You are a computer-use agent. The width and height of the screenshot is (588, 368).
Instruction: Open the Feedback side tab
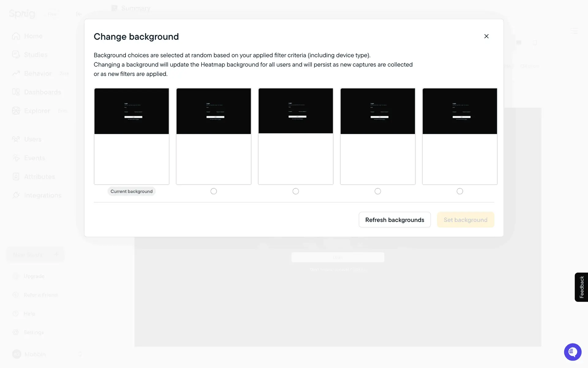click(x=581, y=287)
